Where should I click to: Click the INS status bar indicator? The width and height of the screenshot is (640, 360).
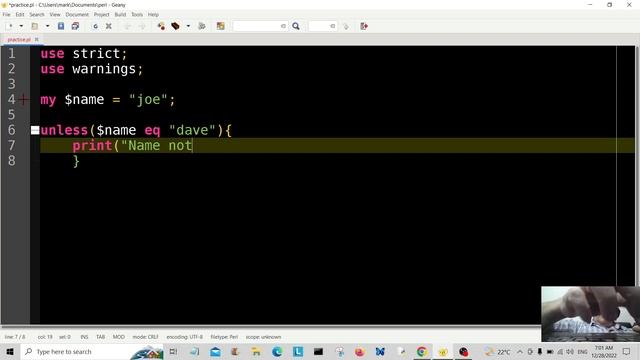tap(84, 337)
